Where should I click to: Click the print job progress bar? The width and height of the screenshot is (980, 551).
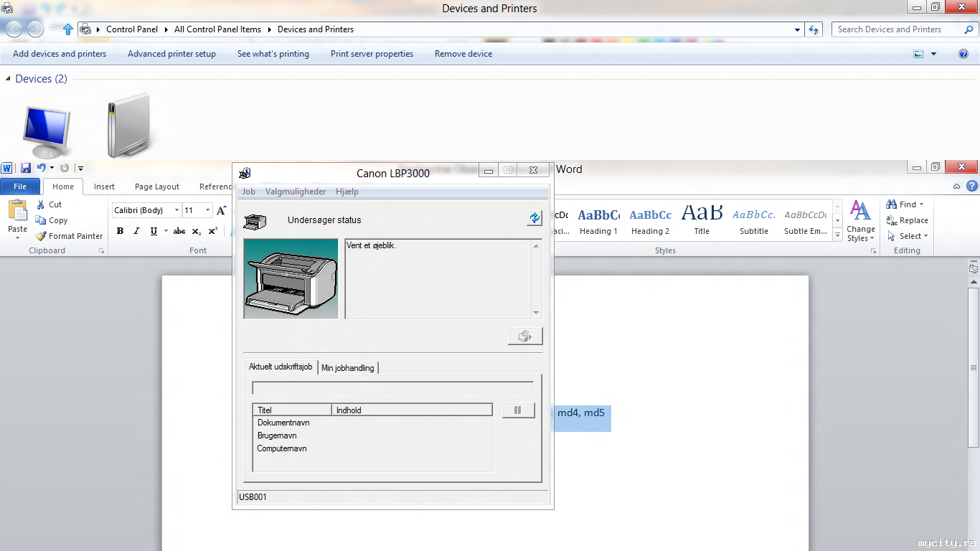(x=393, y=388)
